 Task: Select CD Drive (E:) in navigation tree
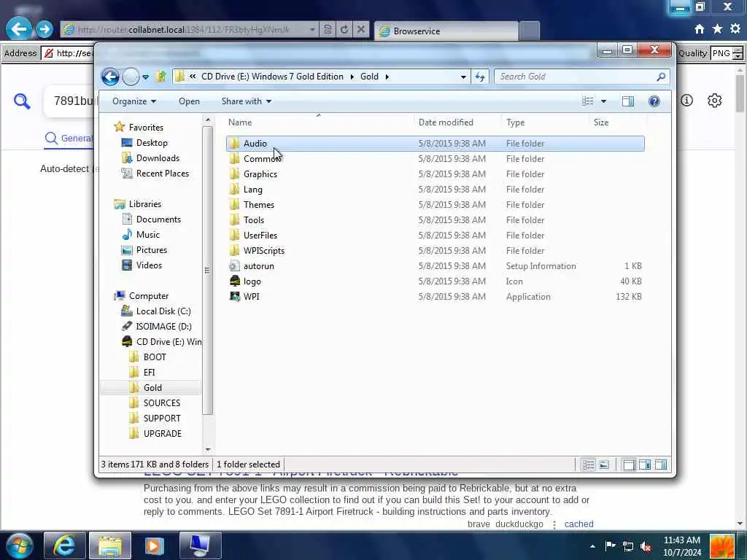pos(161,342)
